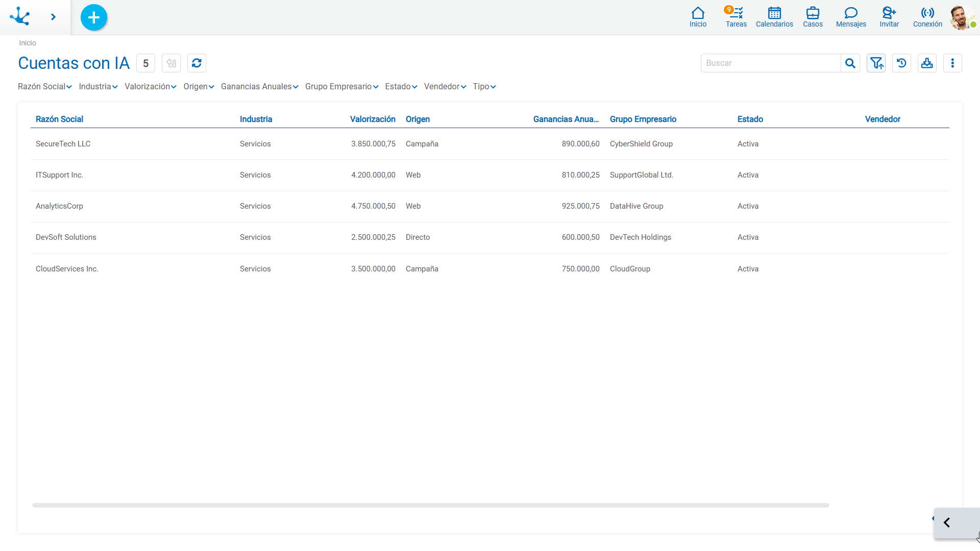The height and width of the screenshot is (551, 980).
Task: Open the three-dot more options menu
Action: tap(952, 63)
